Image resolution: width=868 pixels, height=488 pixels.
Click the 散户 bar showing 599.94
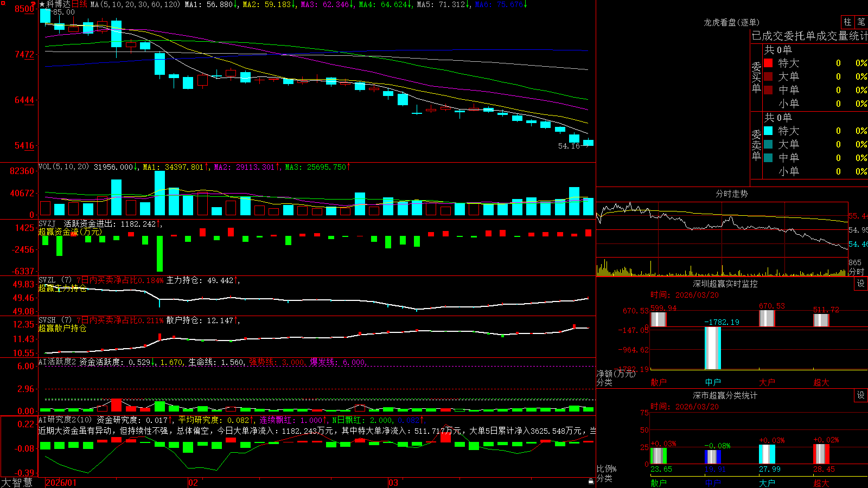[x=659, y=319]
